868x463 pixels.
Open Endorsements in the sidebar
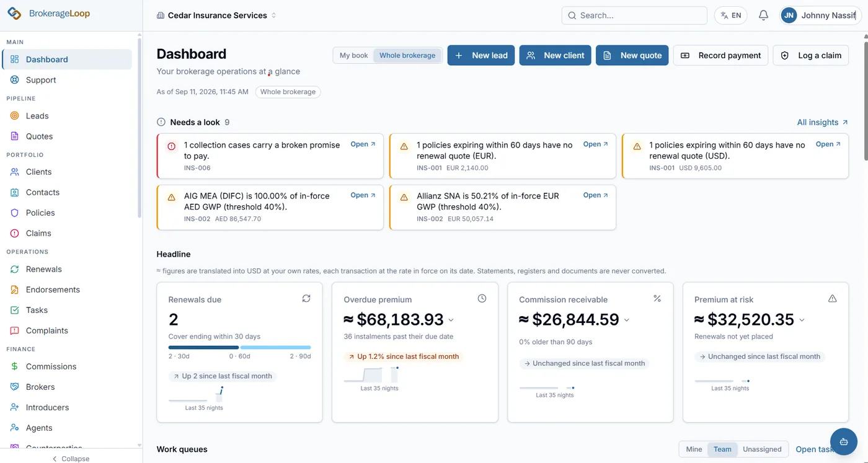tap(67, 289)
